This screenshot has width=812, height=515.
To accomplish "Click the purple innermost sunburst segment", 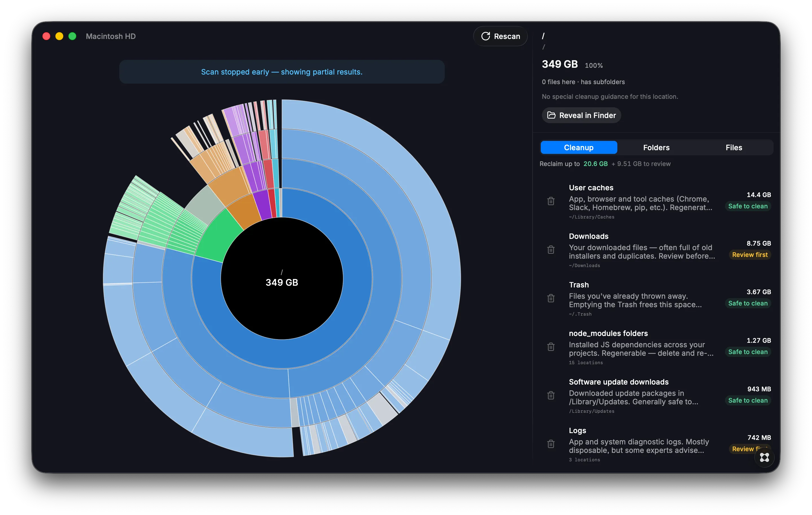I will (263, 206).
